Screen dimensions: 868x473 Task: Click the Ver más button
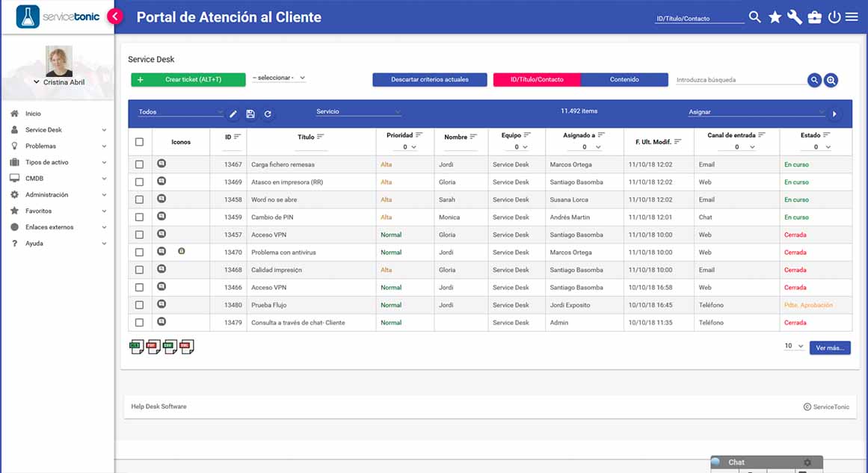(830, 347)
